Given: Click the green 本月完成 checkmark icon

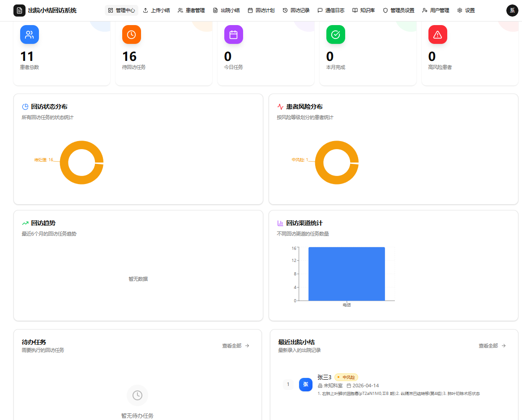Looking at the screenshot, I should pyautogui.click(x=336, y=34).
